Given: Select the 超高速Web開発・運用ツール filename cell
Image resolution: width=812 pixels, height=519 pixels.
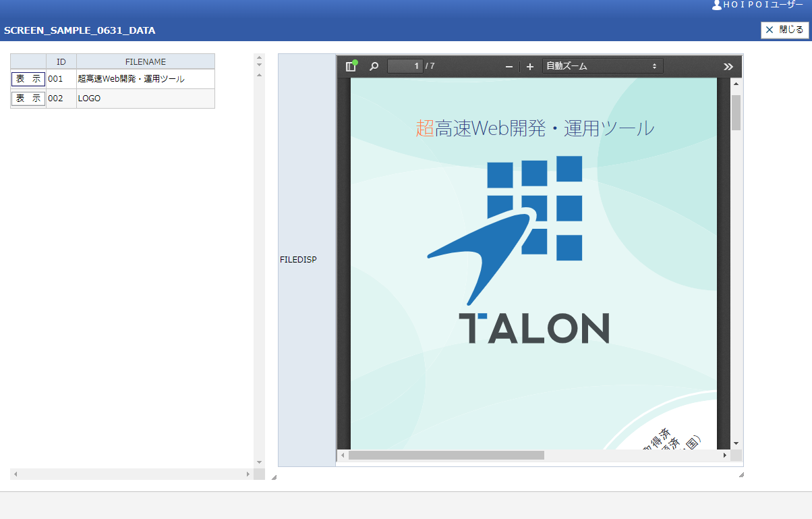Looking at the screenshot, I should pyautogui.click(x=145, y=79).
